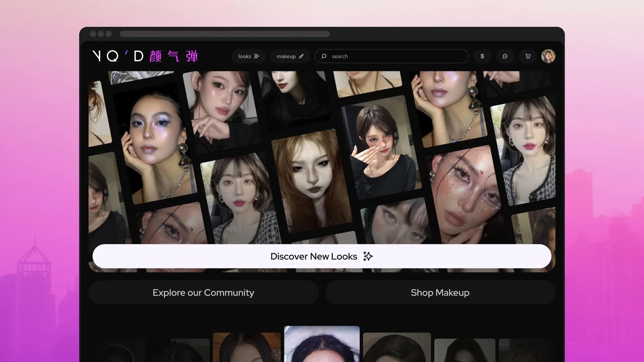This screenshot has width=644, height=362.
Task: Open the red-haired gothic look photo
Action: 311,181
